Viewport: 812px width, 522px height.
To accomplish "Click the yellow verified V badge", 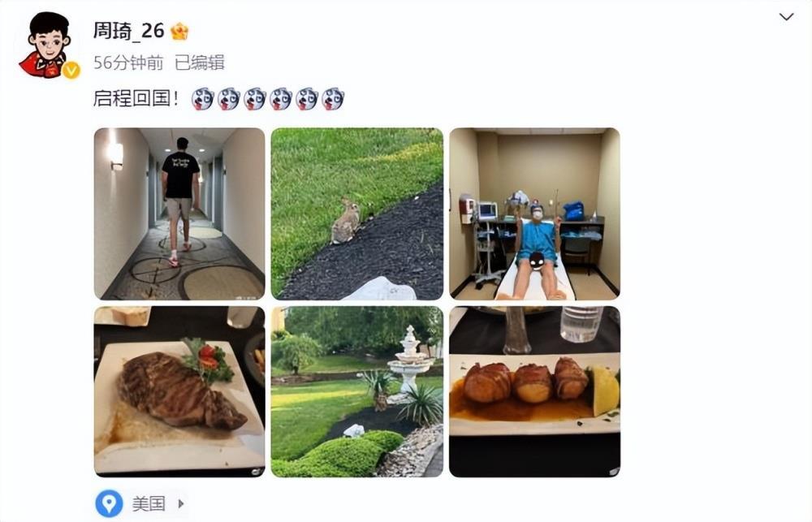I will point(71,70).
